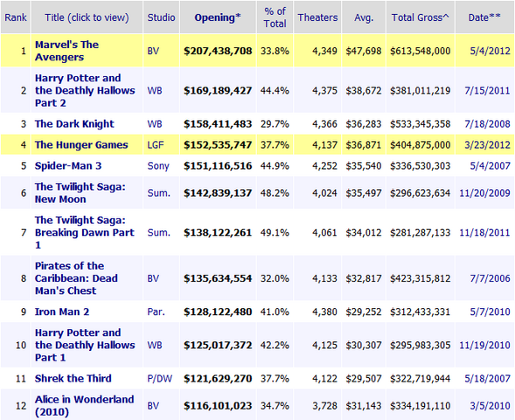Open The Dark Knight title link
The image size is (515, 420).
coord(74,124)
